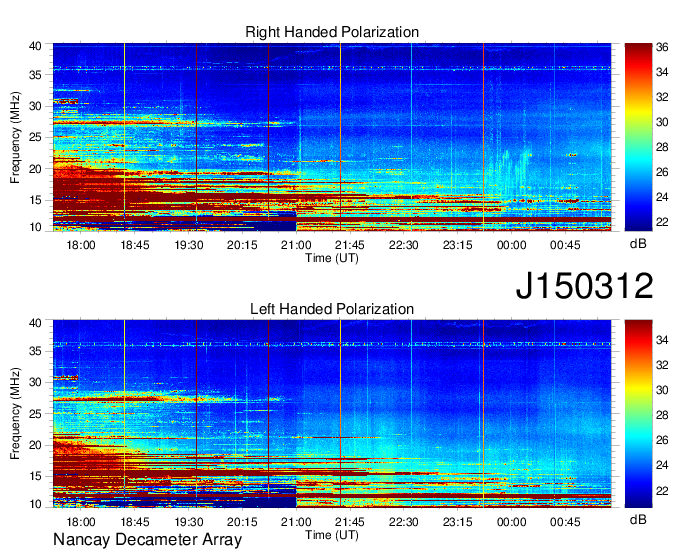
Task: Click the "Time (UT)" label under the bottom plot
Action: [x=332, y=535]
